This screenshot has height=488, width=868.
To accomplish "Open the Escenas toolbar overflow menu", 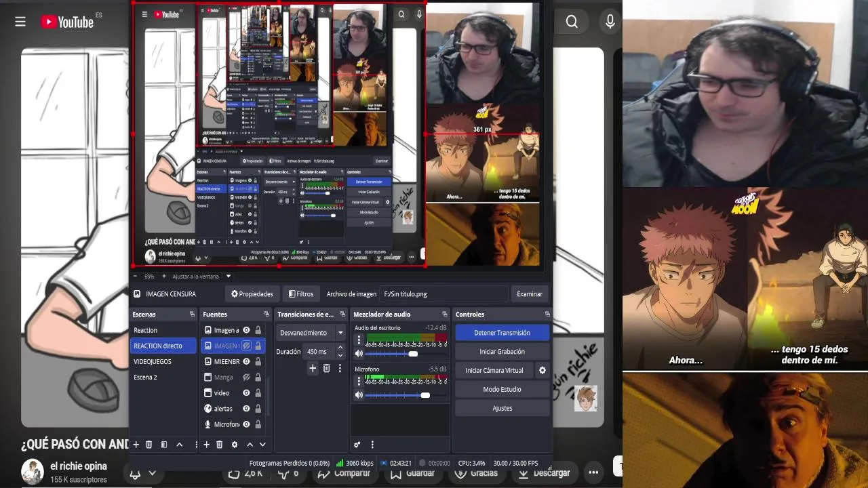I will click(196, 445).
